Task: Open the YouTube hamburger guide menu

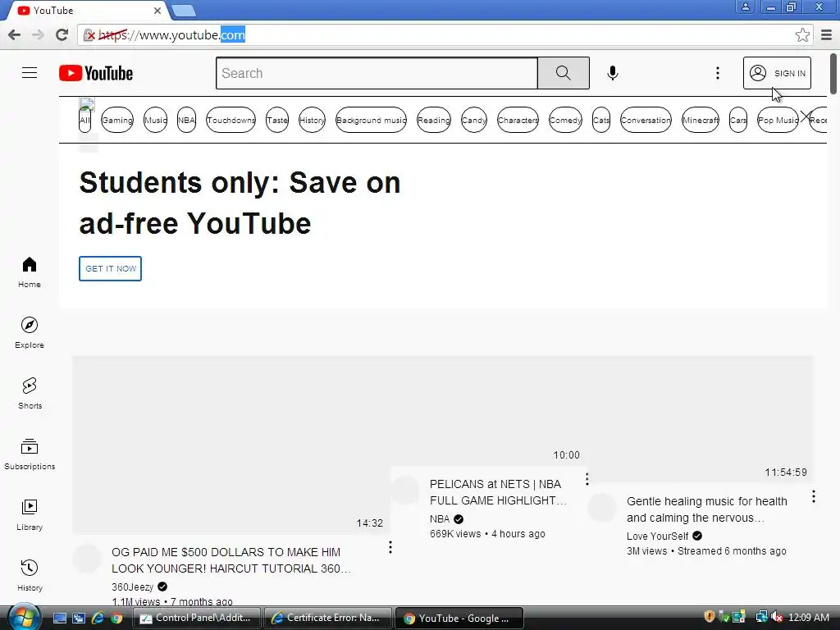Action: point(30,73)
